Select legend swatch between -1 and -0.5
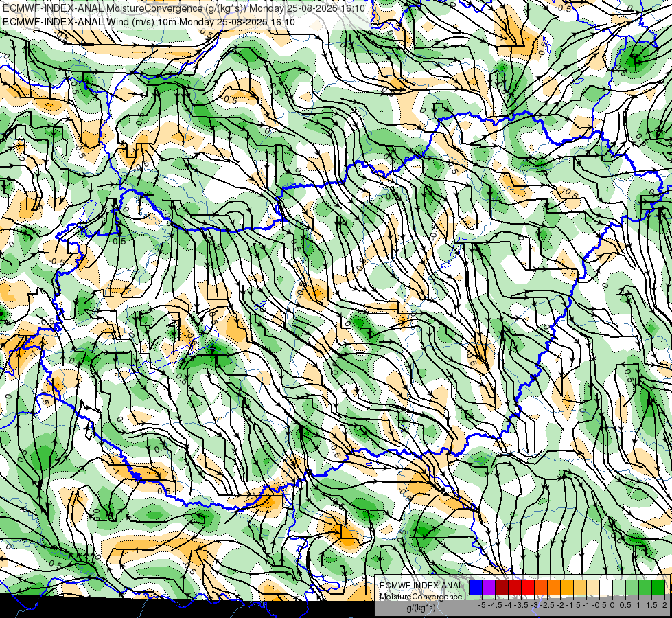This screenshot has height=618, width=672. click(x=593, y=587)
